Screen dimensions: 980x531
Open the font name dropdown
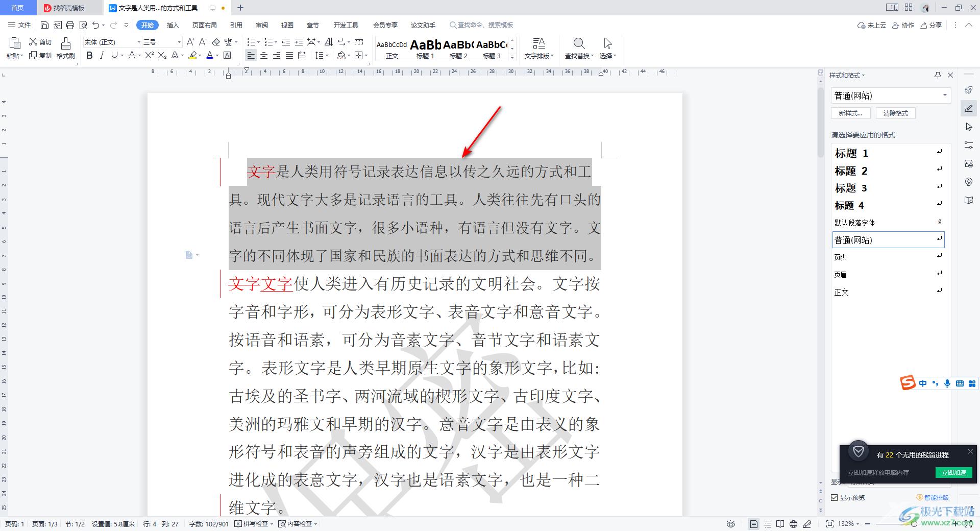tap(138, 42)
